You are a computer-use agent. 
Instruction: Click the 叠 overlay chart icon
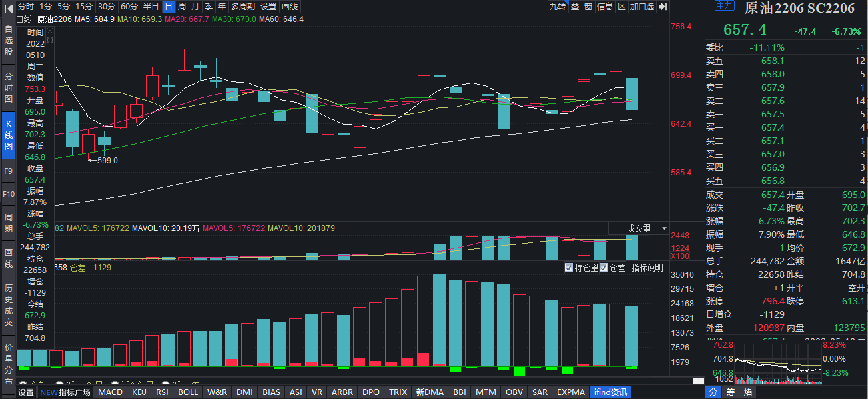[x=574, y=6]
